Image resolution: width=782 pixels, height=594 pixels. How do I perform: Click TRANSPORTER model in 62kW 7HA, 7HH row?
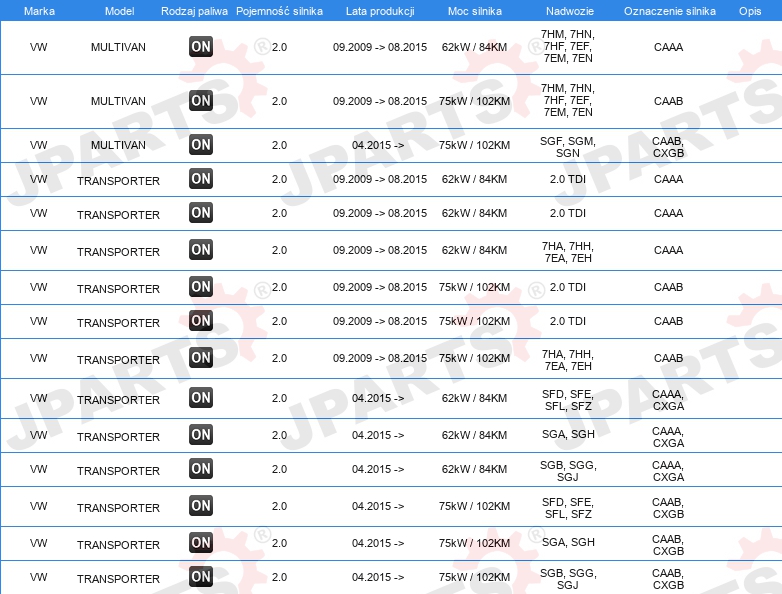[118, 252]
